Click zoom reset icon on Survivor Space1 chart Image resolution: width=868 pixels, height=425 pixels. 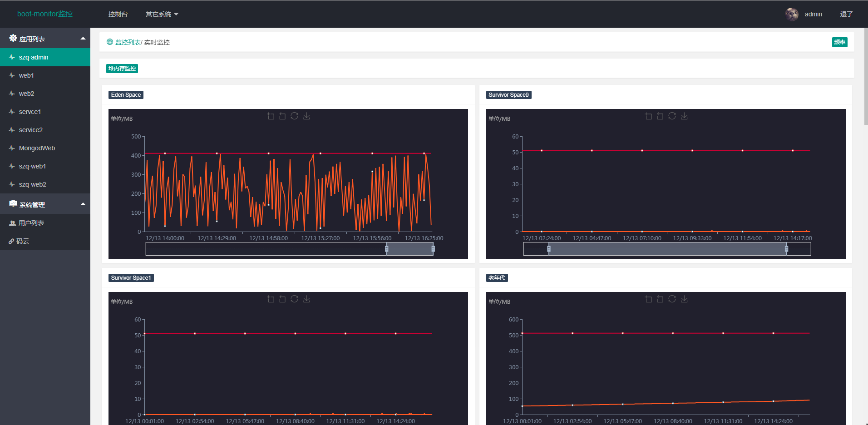[282, 299]
